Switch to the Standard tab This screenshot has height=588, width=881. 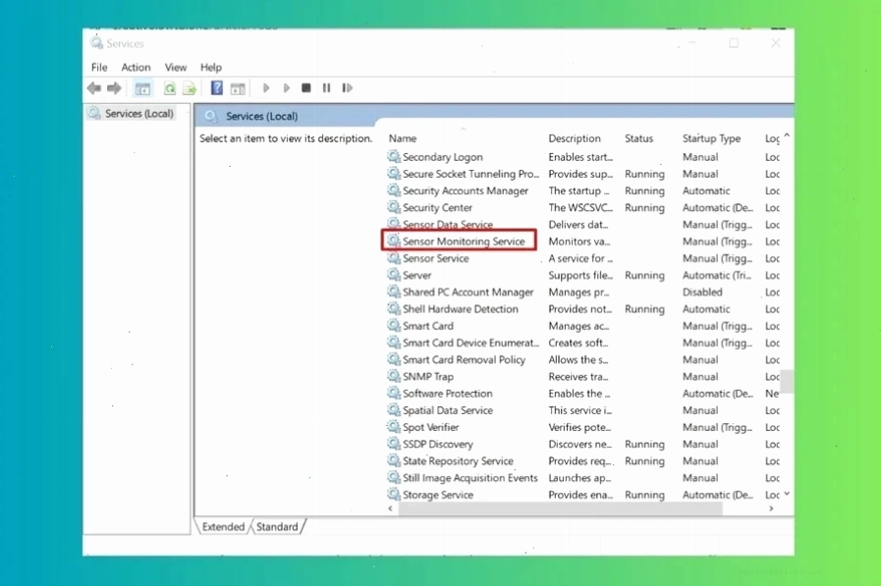tap(277, 527)
